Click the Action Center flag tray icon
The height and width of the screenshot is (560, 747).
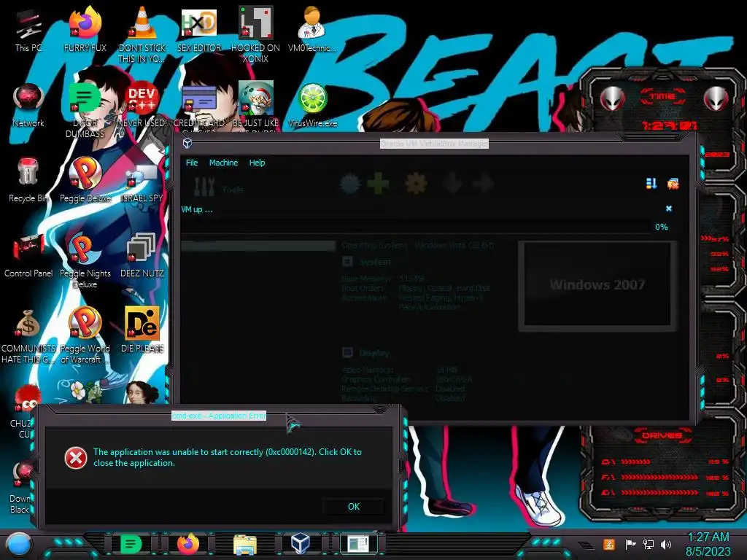coord(630,544)
